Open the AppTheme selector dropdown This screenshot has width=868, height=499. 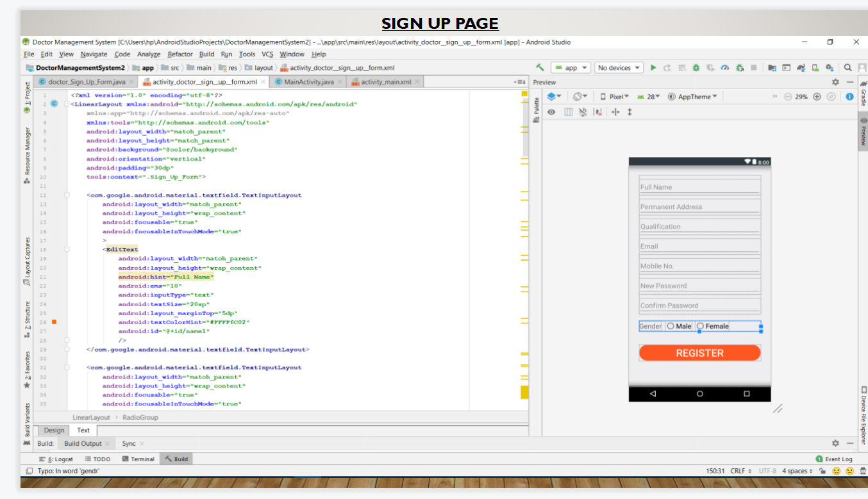(x=692, y=97)
